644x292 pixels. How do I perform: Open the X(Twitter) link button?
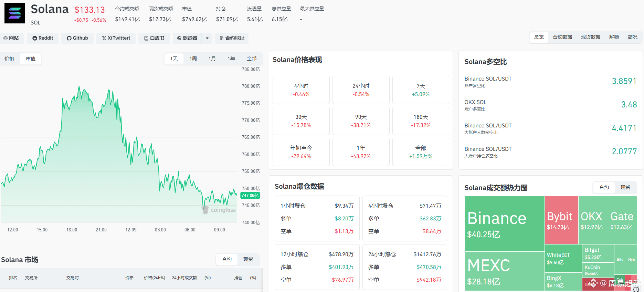click(116, 38)
